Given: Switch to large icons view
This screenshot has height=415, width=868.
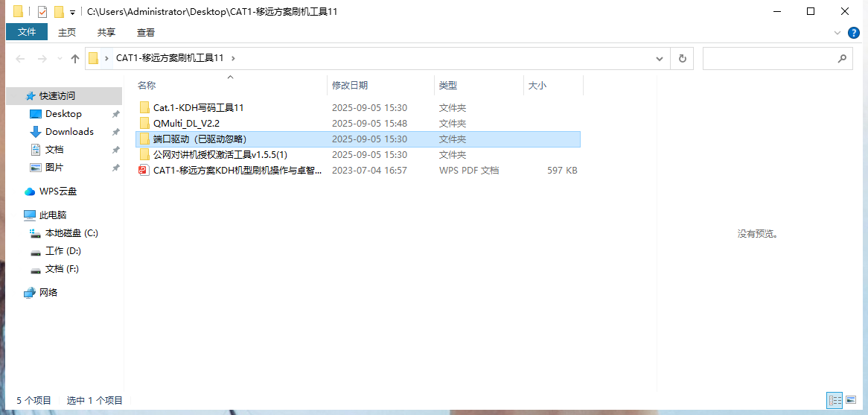Looking at the screenshot, I should point(852,399).
